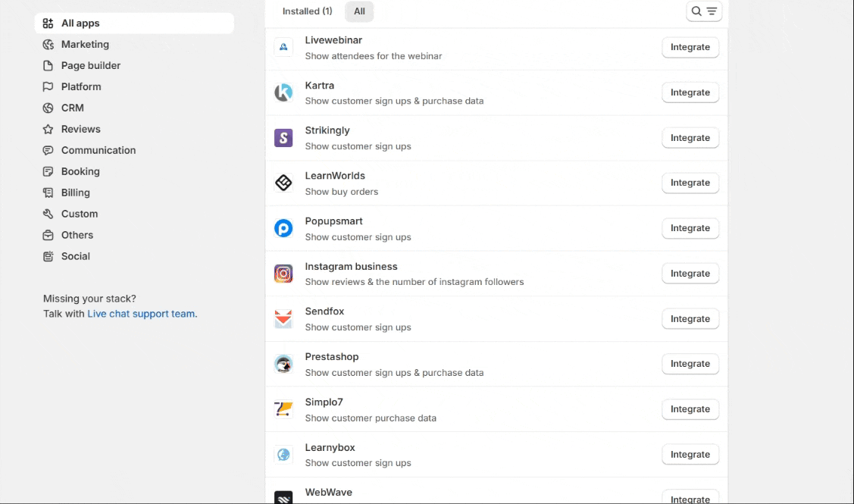Click the Prestashop app name
The width and height of the screenshot is (854, 504).
(332, 357)
